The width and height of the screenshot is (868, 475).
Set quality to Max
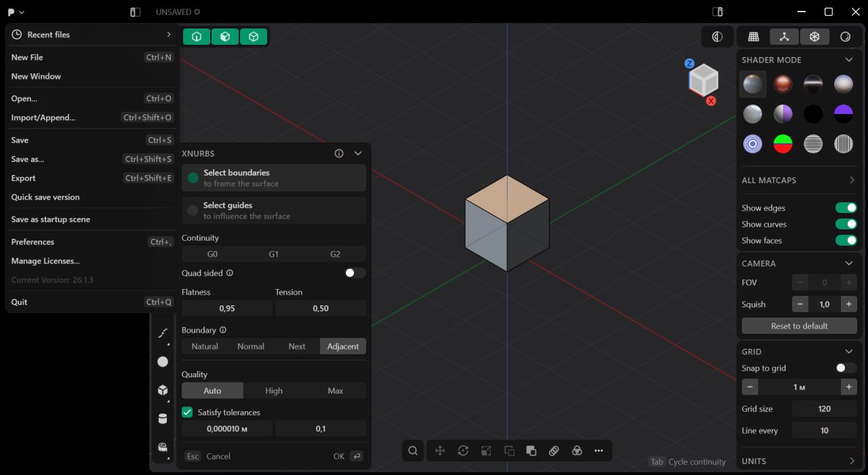[336, 390]
